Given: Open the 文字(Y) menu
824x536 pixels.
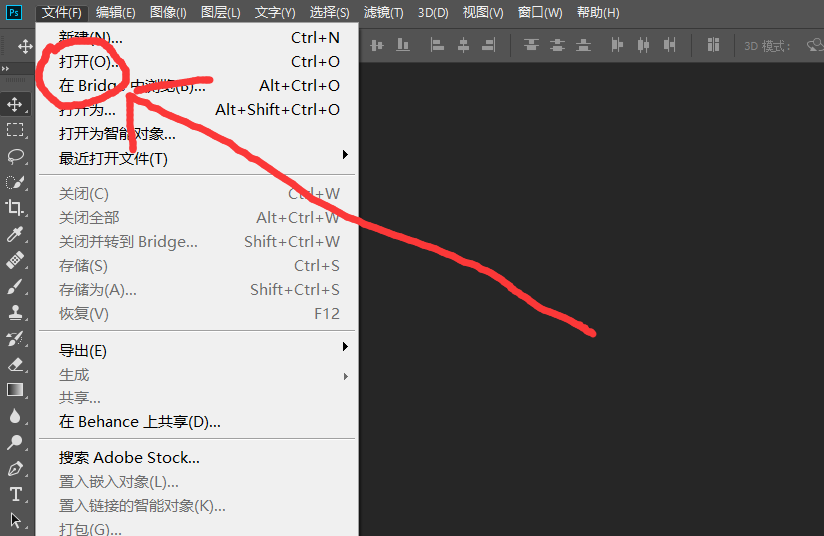Looking at the screenshot, I should tap(275, 12).
